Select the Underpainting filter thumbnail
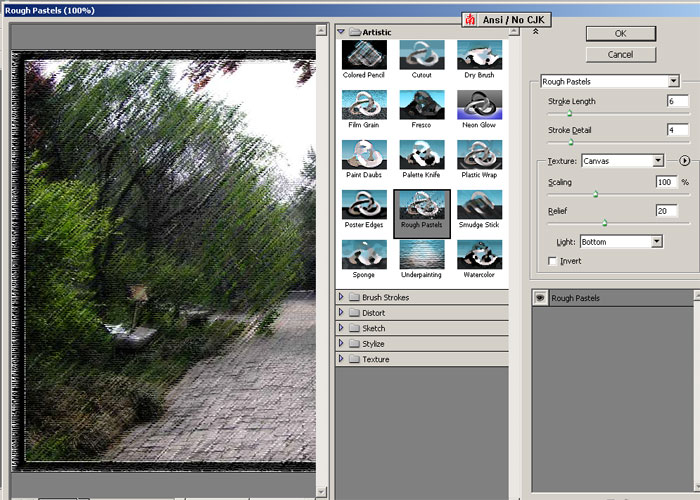The image size is (700, 500). pos(421,255)
